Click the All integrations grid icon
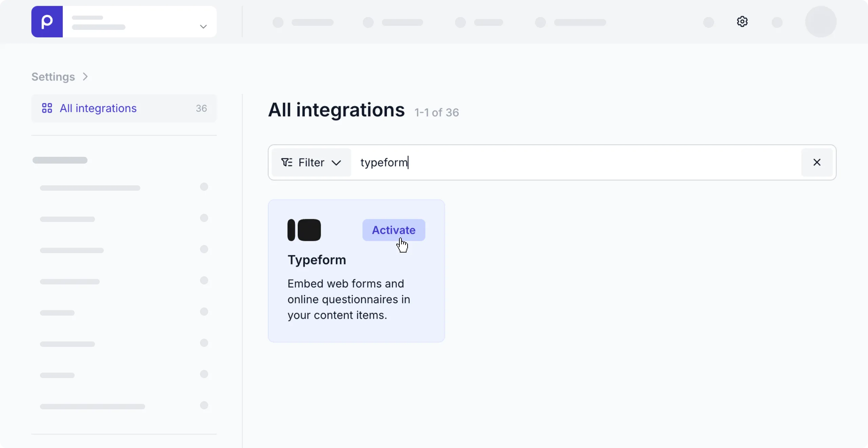This screenshot has height=448, width=868. pos(47,108)
